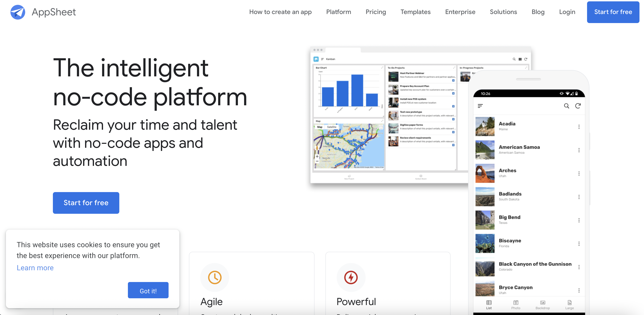Open three-dot menu for Black Canyon of the Gunnison

pos(579,267)
